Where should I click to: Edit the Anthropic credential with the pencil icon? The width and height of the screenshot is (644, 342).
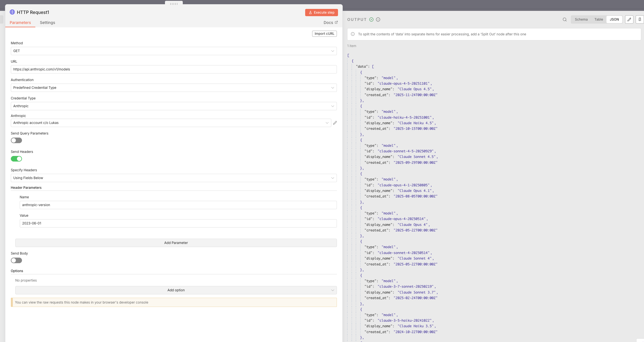(335, 123)
